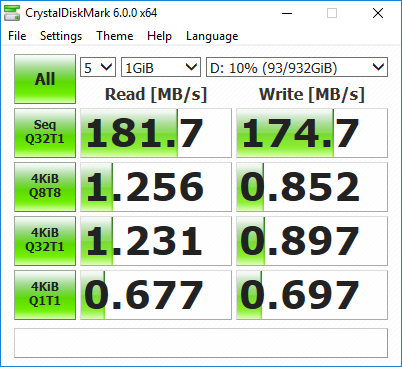The width and height of the screenshot is (402, 367).
Task: Start the Seq Q32T1 benchmark
Action: 45,133
